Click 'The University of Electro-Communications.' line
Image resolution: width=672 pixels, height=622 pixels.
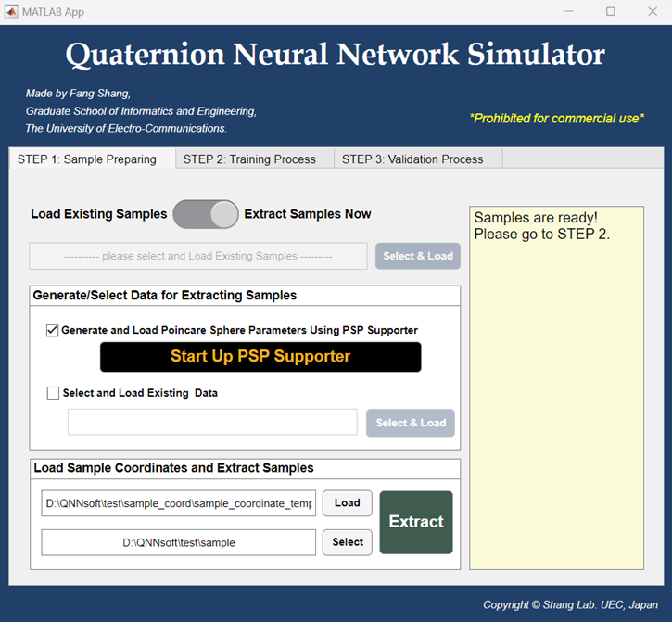tap(126, 128)
